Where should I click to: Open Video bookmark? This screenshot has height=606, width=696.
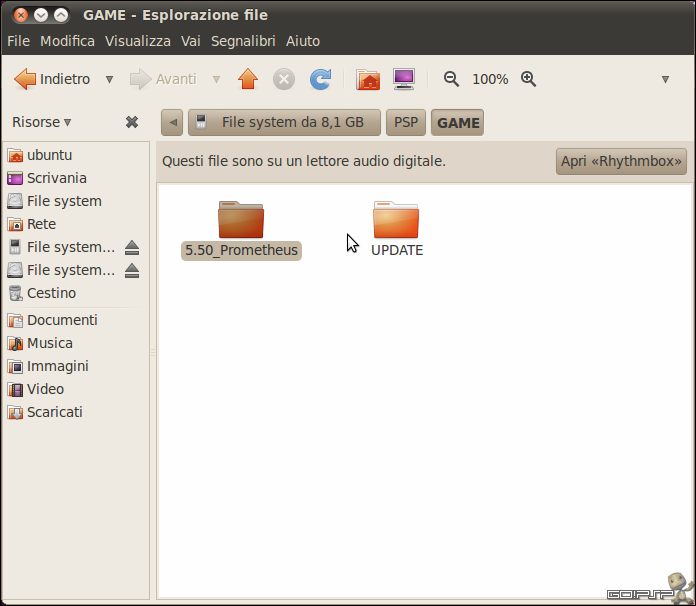click(x=45, y=390)
